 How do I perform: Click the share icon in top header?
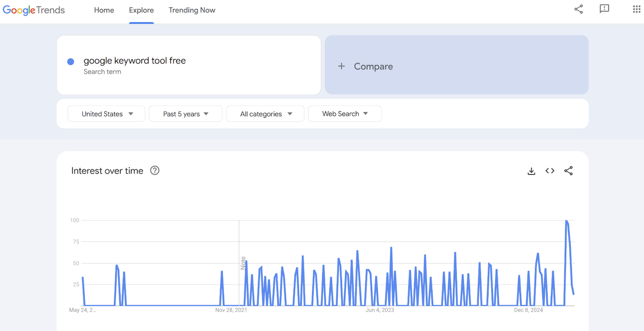pyautogui.click(x=578, y=9)
